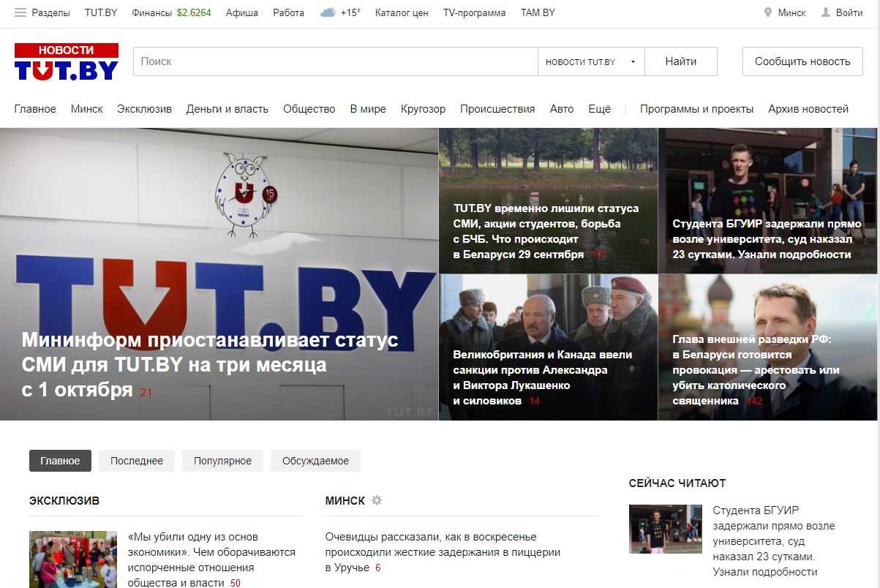Screen dimensions: 880x588
Task: Select the Последнее tab
Action: click(137, 461)
